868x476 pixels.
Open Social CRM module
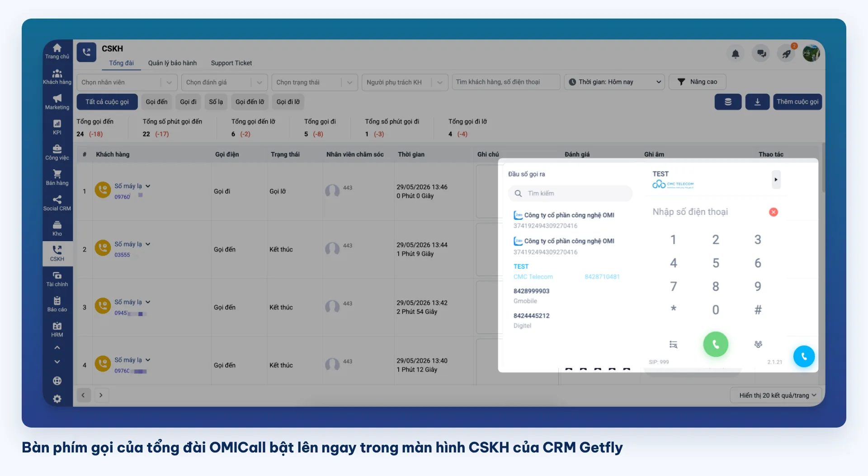(x=57, y=204)
